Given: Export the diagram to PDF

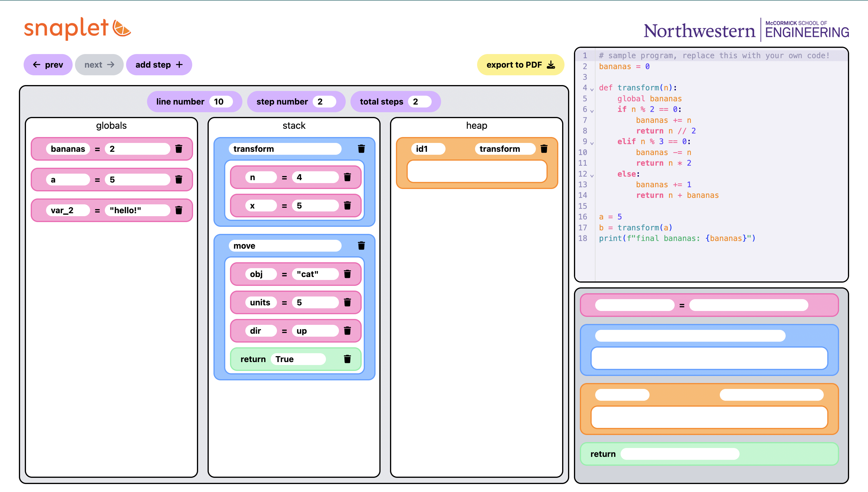Looking at the screenshot, I should [520, 65].
